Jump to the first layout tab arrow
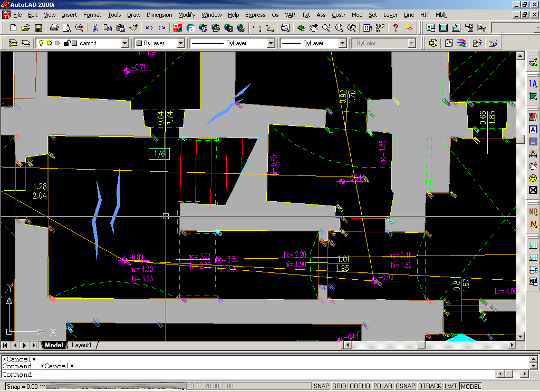Screen dimensions: 540x392 tap(5, 345)
